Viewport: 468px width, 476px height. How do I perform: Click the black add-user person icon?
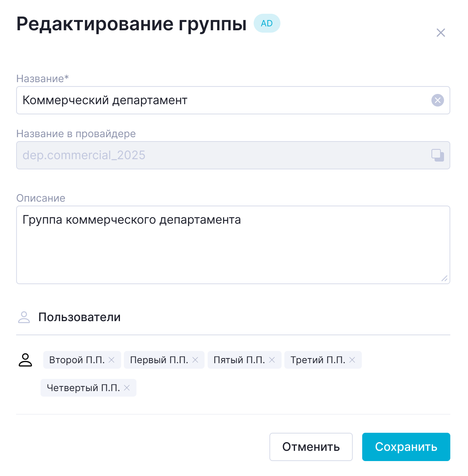coord(26,360)
